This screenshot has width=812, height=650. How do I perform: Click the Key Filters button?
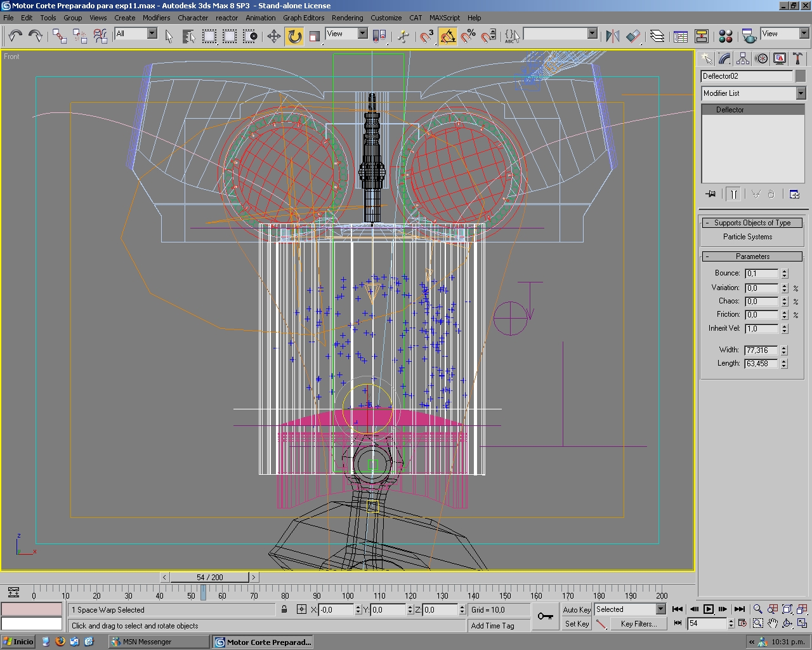(638, 624)
